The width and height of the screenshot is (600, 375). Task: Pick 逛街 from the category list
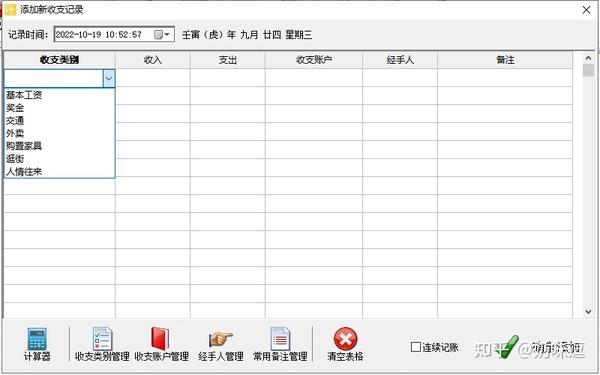(59, 159)
